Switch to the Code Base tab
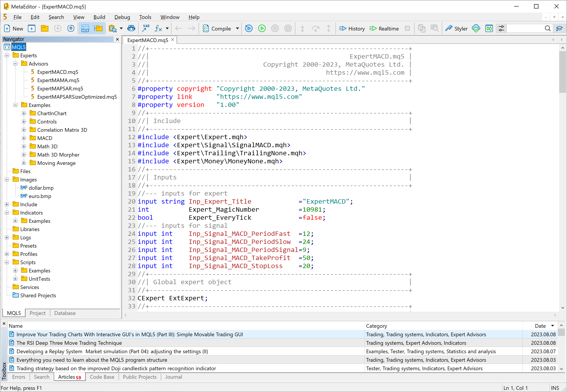The image size is (567, 392). [x=102, y=377]
